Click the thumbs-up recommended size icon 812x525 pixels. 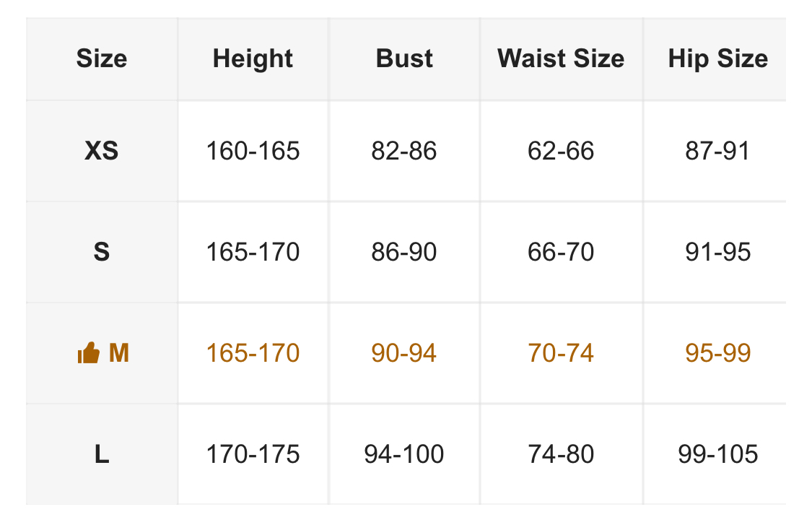click(88, 354)
